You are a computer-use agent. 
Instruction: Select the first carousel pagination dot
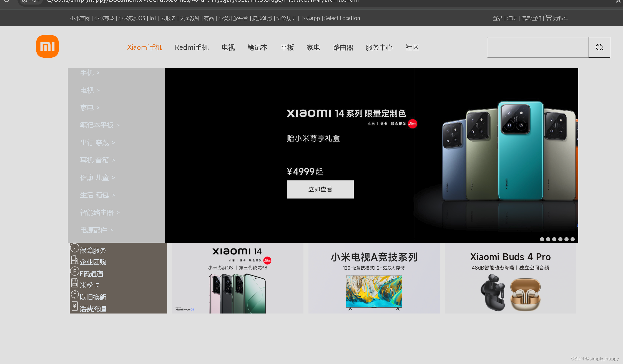pyautogui.click(x=542, y=239)
